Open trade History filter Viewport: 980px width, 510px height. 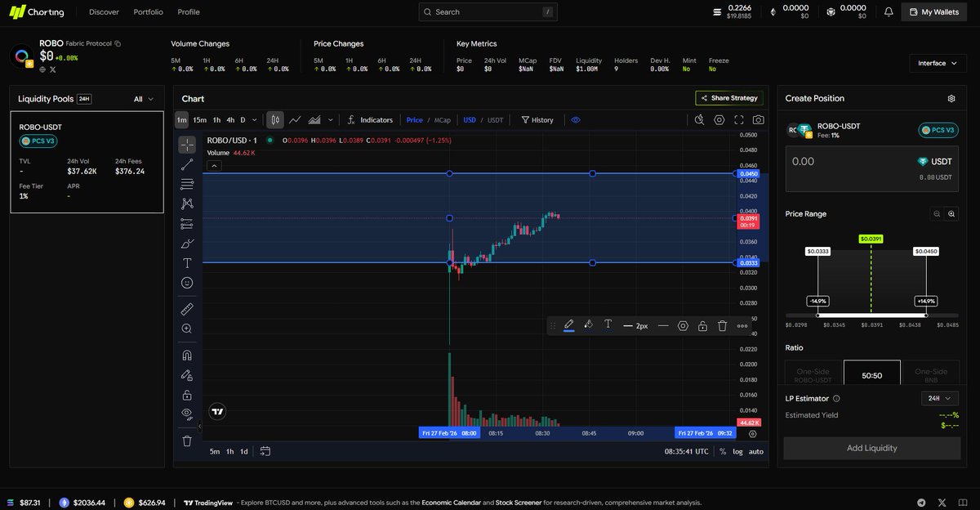537,120
